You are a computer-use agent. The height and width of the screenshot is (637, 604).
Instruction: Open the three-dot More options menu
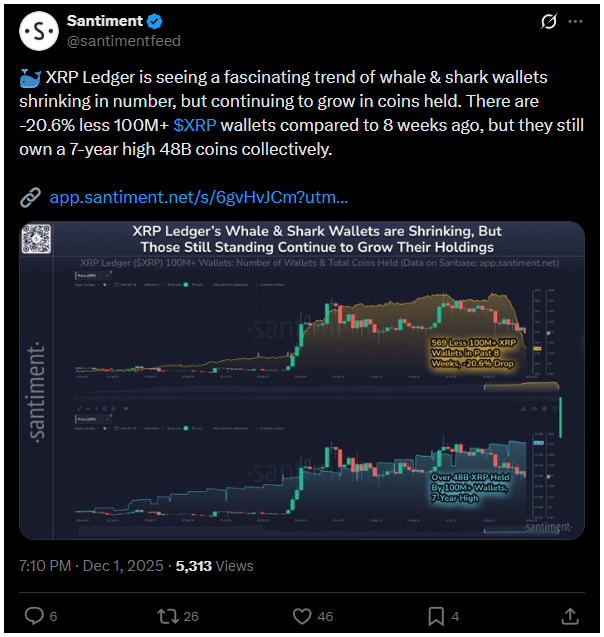click(575, 21)
